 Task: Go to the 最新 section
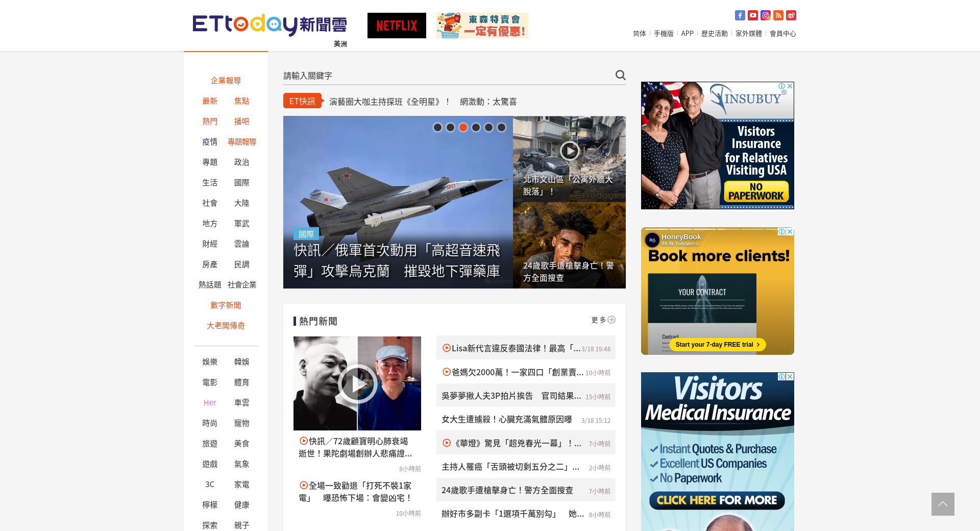(x=210, y=101)
